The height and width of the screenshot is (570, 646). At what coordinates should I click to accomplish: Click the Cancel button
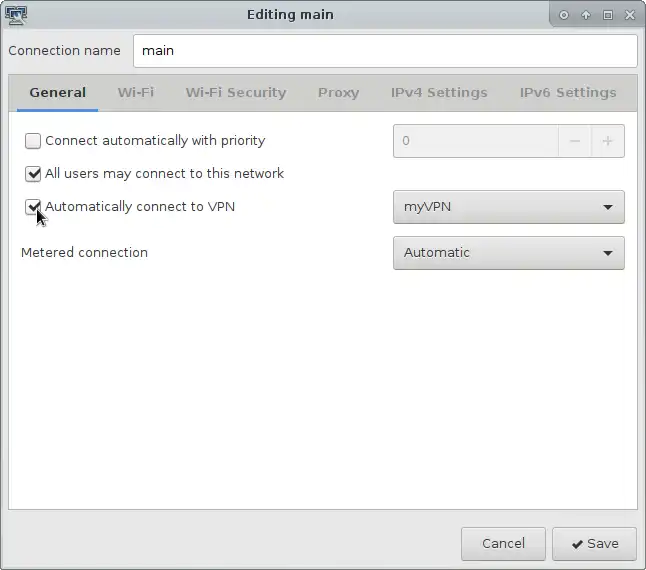click(503, 544)
